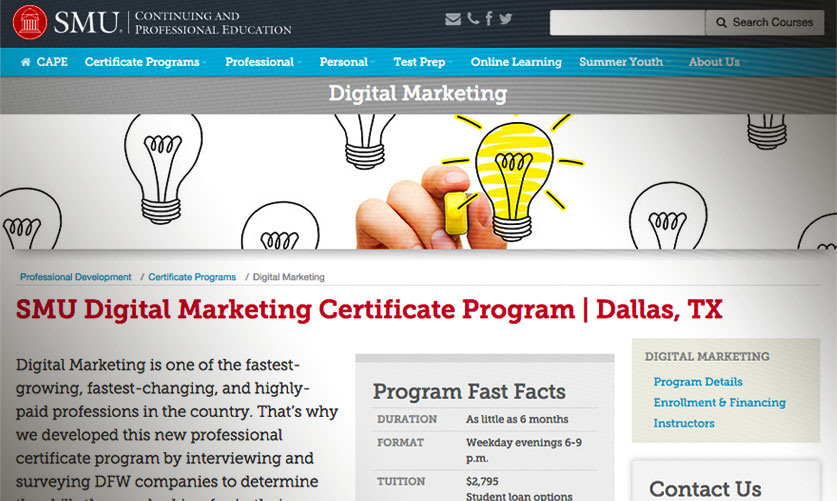Click the Digital Marketing banner heading
The image size is (837, 501).
[x=418, y=93]
